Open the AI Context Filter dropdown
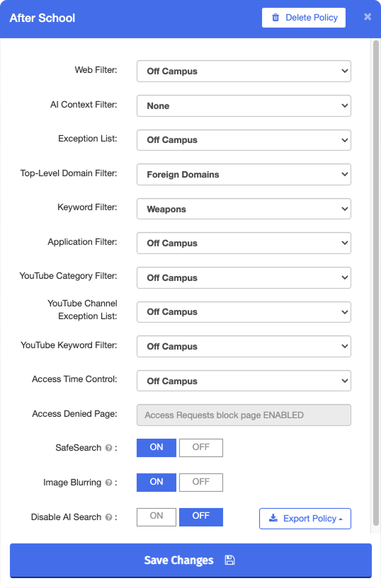The image size is (381, 588). coord(244,105)
